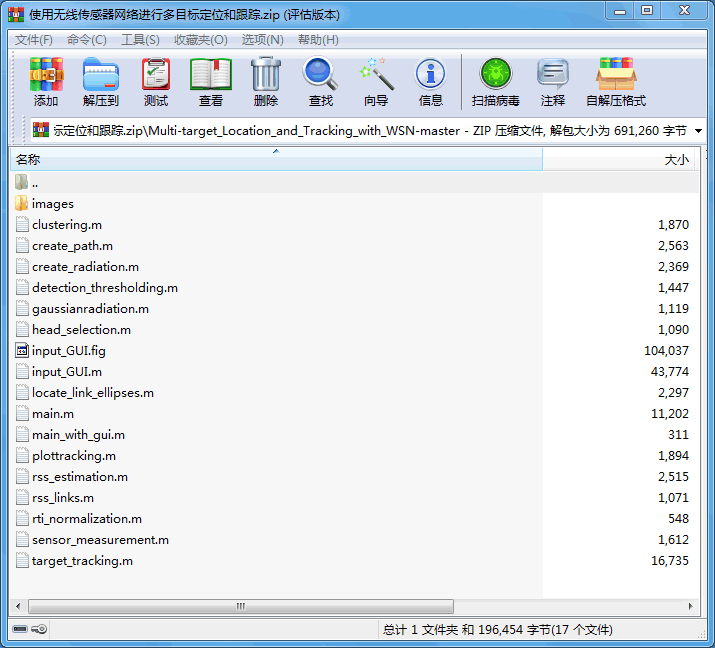Start Scan Virus (扫描病毒) icon

point(496,82)
